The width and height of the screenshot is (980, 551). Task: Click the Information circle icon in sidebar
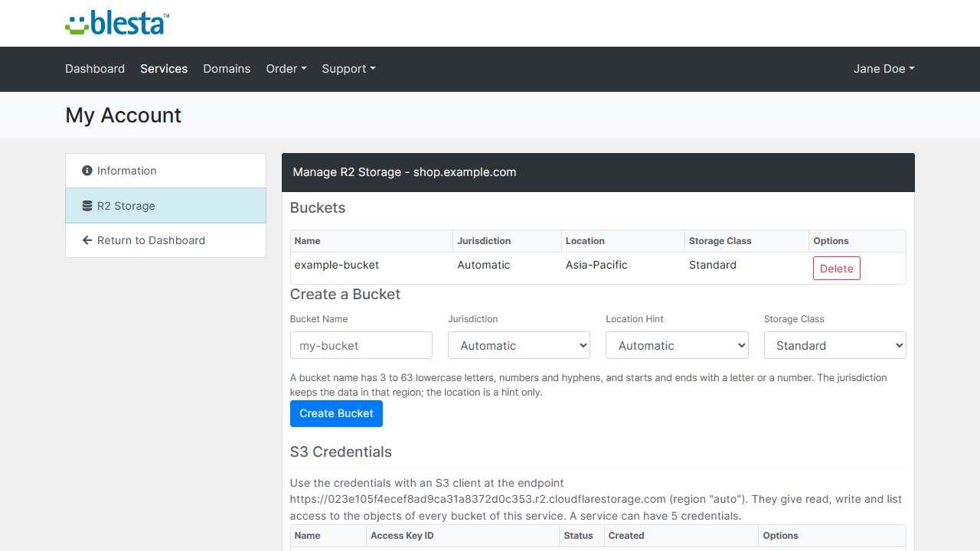[87, 171]
